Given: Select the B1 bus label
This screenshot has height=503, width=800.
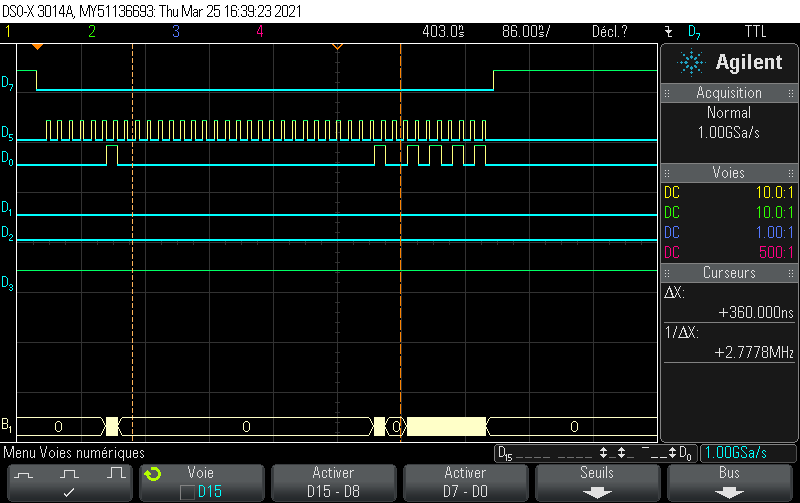Looking at the screenshot, I should coord(7,425).
